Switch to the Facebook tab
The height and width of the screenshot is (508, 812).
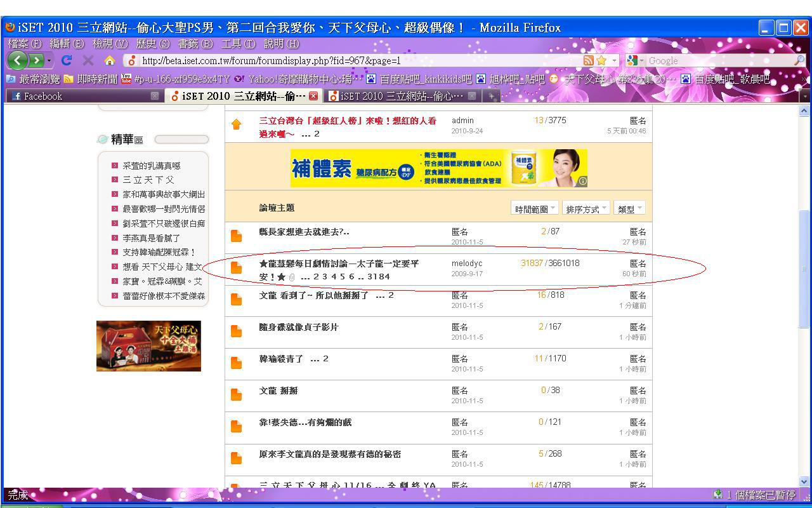click(x=43, y=97)
